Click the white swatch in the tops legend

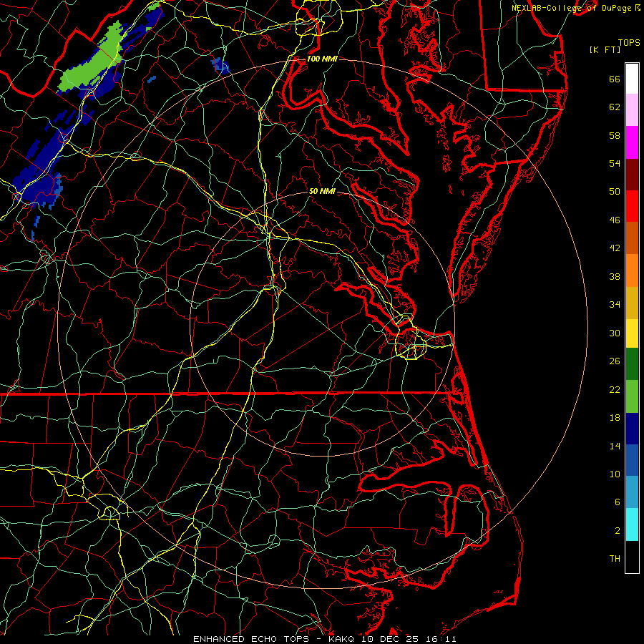tap(632, 79)
